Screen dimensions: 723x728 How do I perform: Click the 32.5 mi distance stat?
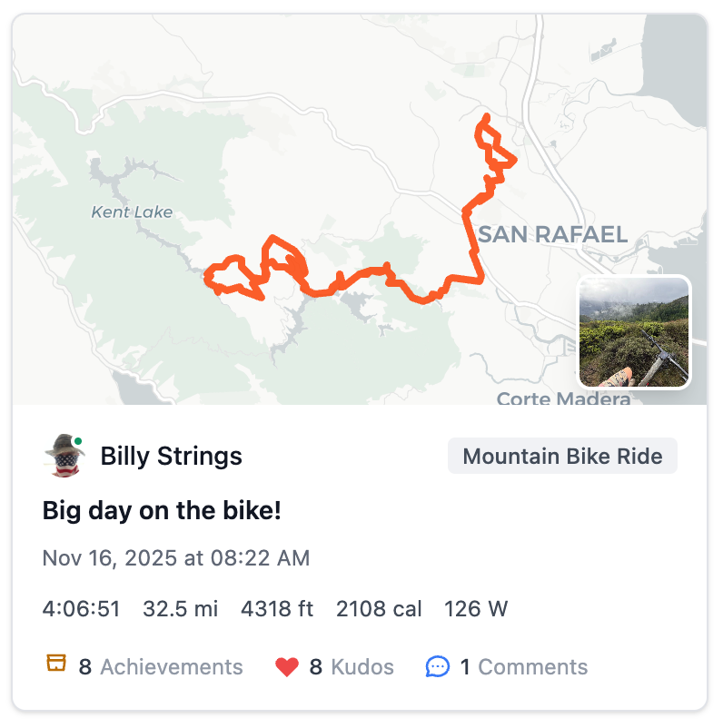[x=181, y=608]
